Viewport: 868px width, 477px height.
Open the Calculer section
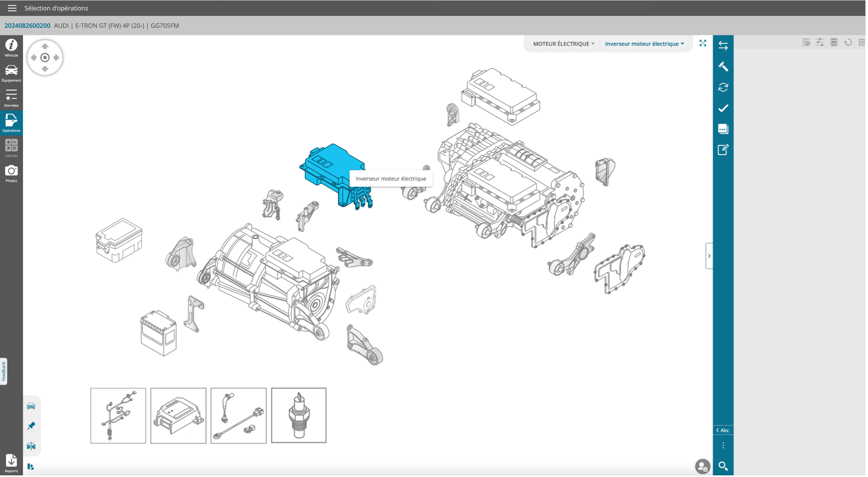pyautogui.click(x=11, y=148)
